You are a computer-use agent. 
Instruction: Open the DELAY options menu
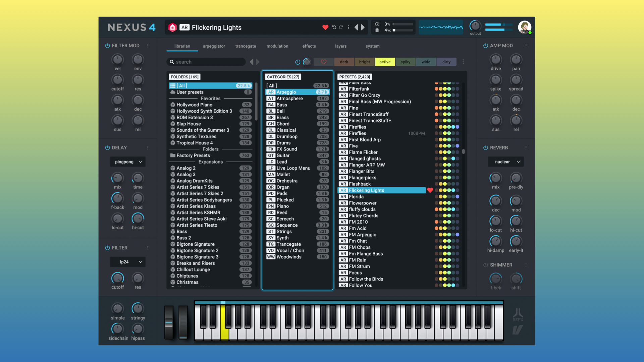click(148, 148)
